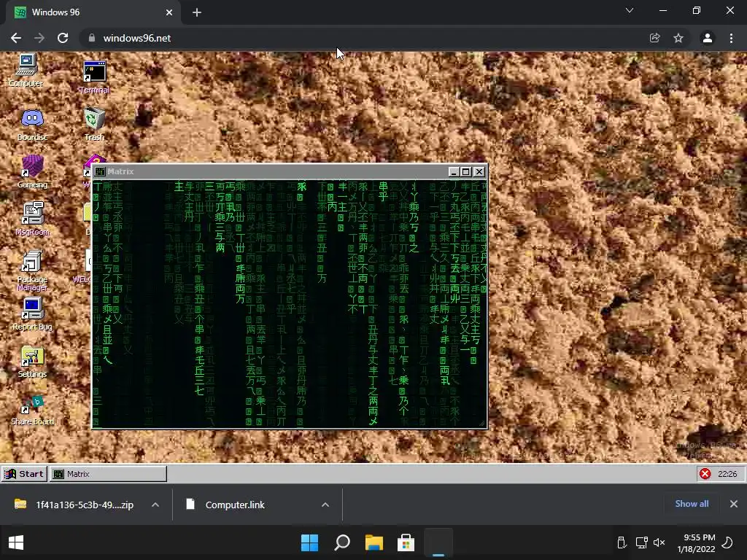Image resolution: width=747 pixels, height=560 pixels.
Task: Close the Matrix window
Action: pyautogui.click(x=479, y=172)
